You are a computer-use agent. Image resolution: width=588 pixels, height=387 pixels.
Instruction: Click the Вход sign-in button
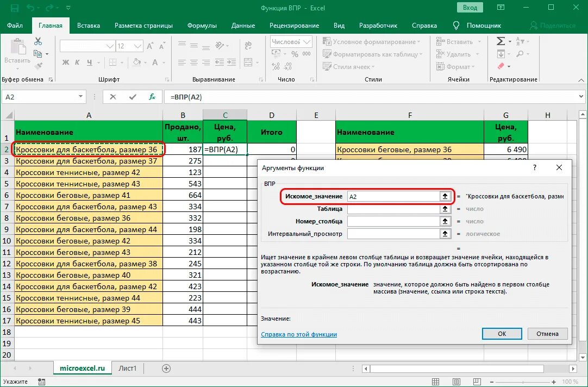[x=470, y=8]
